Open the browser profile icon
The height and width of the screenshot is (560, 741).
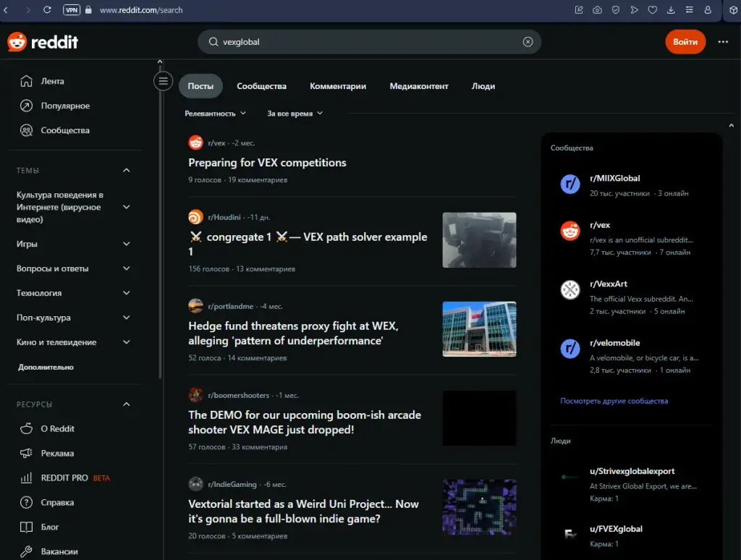point(708,10)
